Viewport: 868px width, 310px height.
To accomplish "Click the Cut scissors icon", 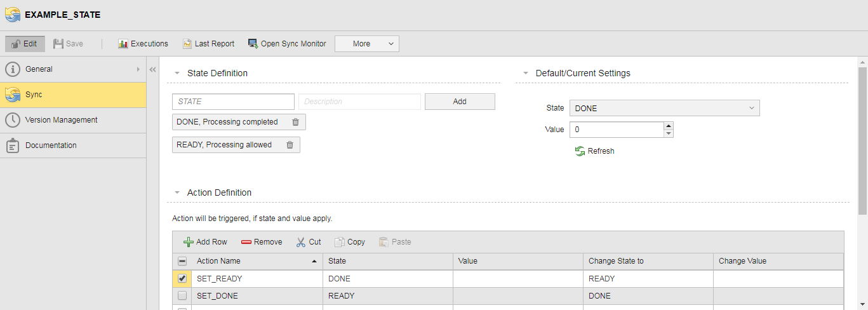I will (x=301, y=242).
